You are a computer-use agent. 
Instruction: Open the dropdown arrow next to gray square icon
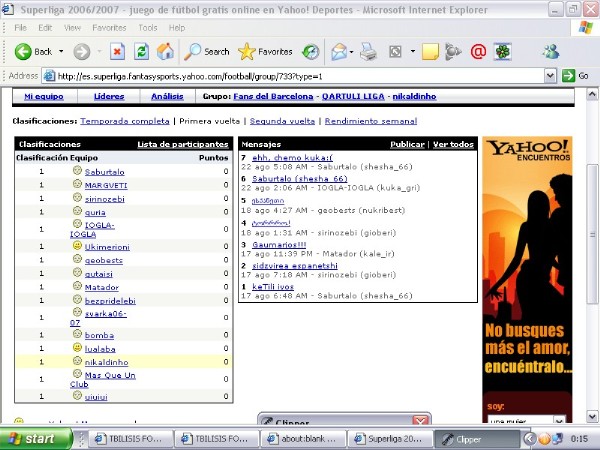pyautogui.click(x=412, y=51)
